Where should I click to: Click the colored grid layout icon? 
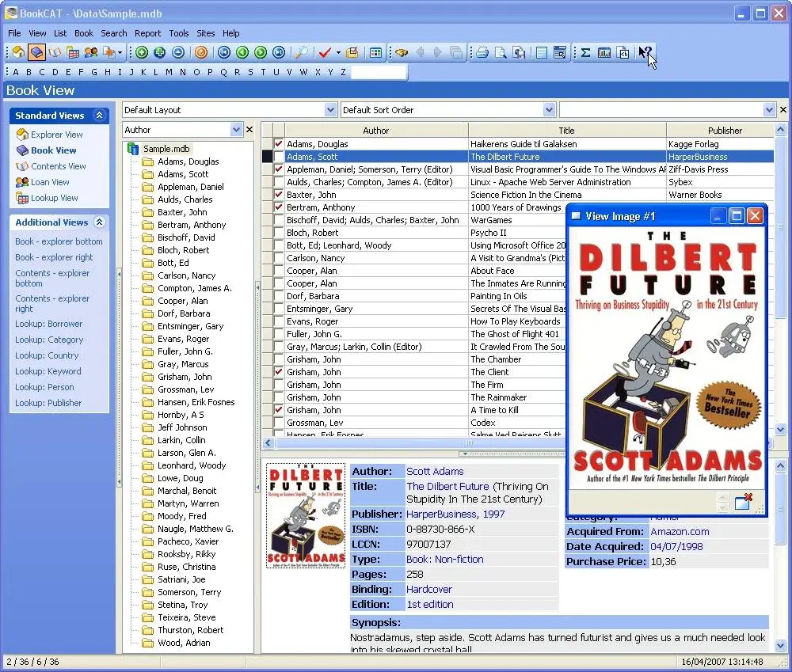[375, 52]
